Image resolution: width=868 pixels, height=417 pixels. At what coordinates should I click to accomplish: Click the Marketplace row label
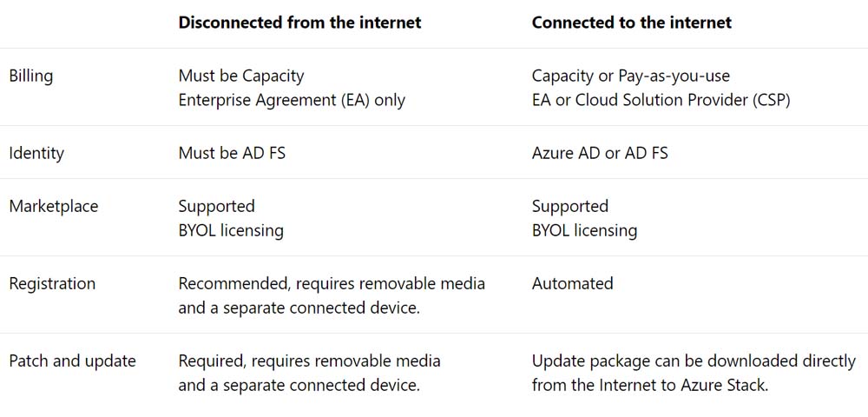click(x=54, y=206)
